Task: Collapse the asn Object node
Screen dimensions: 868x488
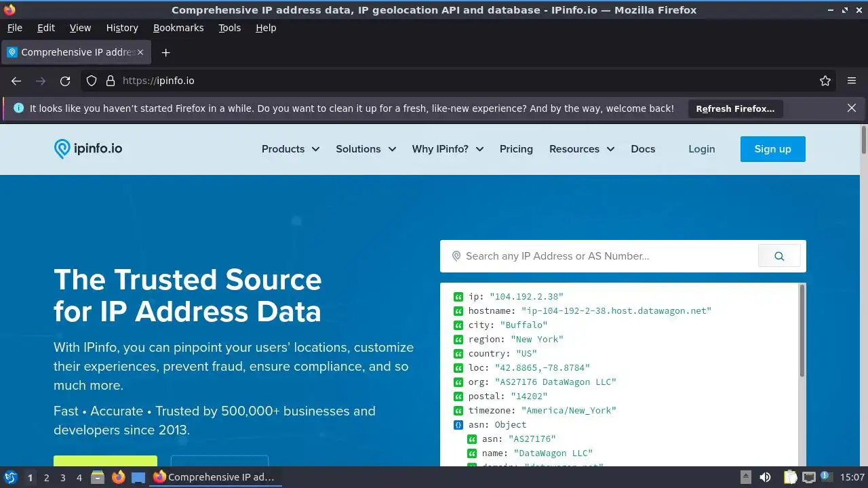Action: [458, 425]
